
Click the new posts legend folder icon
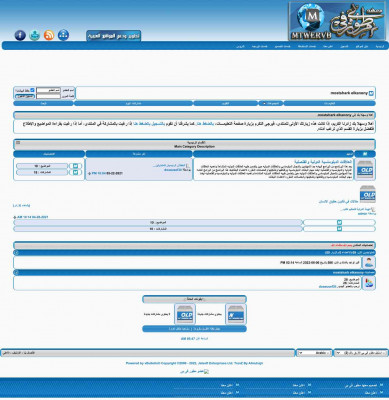click(236, 314)
